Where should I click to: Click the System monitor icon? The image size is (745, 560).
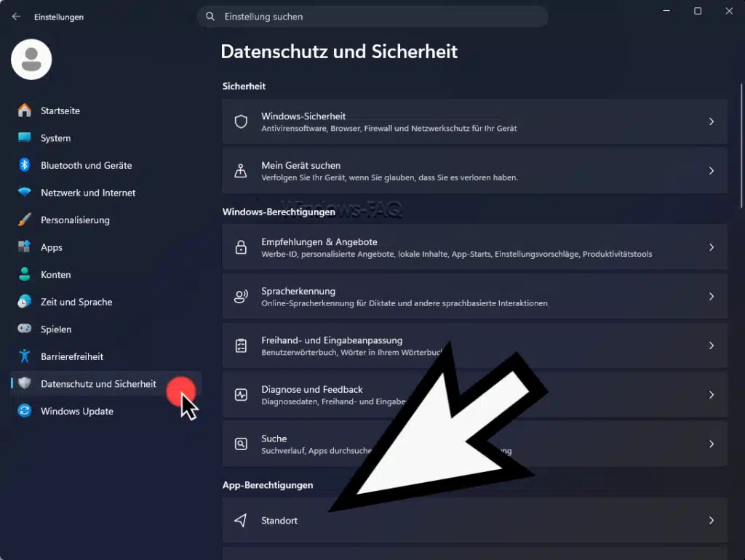[x=24, y=137]
